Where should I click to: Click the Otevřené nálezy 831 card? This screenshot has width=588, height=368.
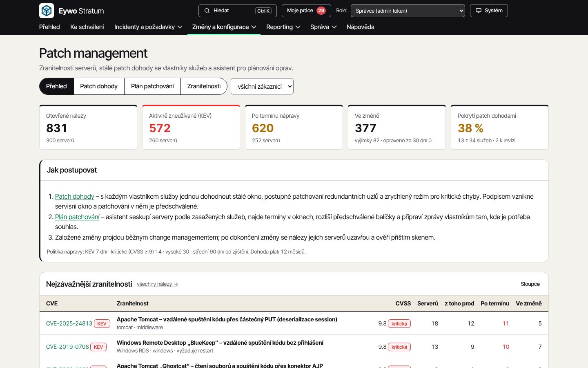point(88,127)
